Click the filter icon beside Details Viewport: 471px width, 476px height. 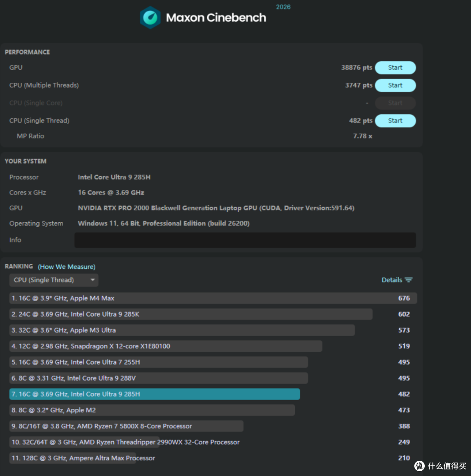409,280
